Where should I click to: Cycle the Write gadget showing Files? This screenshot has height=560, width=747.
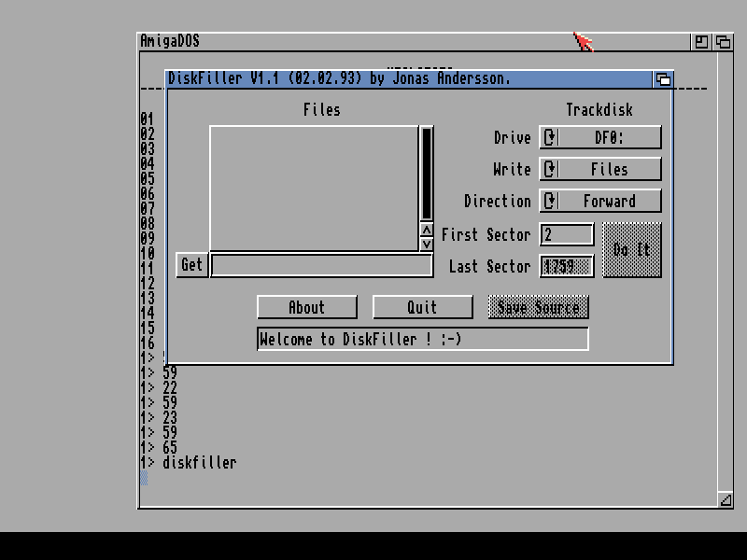point(600,169)
